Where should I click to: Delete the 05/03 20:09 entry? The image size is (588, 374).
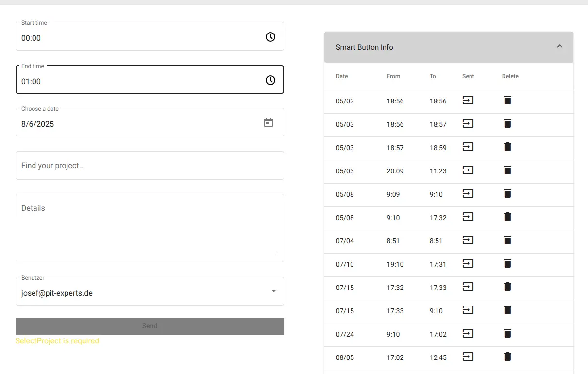(507, 170)
